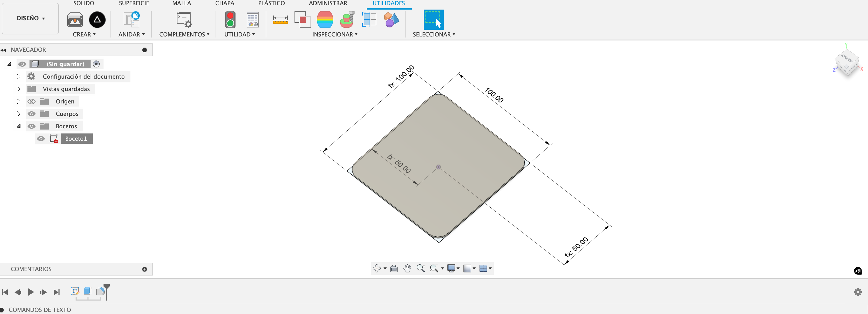Toggle visibility of the Cuerpos folder
Image resolution: width=868 pixels, height=314 pixels.
coord(31,114)
